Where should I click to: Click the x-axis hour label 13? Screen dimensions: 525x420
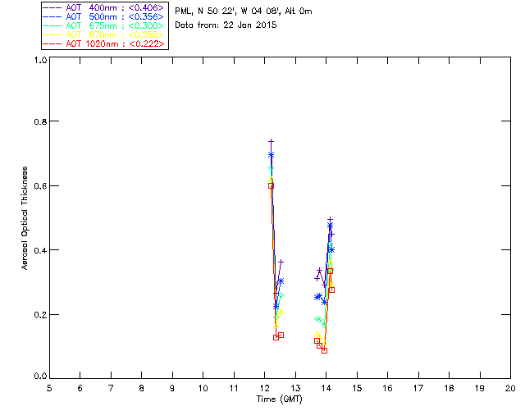295,388
